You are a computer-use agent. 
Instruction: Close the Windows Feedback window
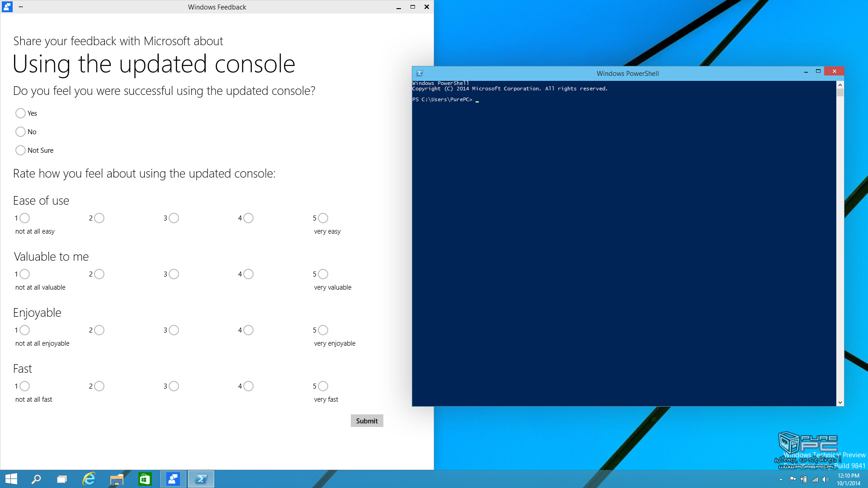(426, 7)
